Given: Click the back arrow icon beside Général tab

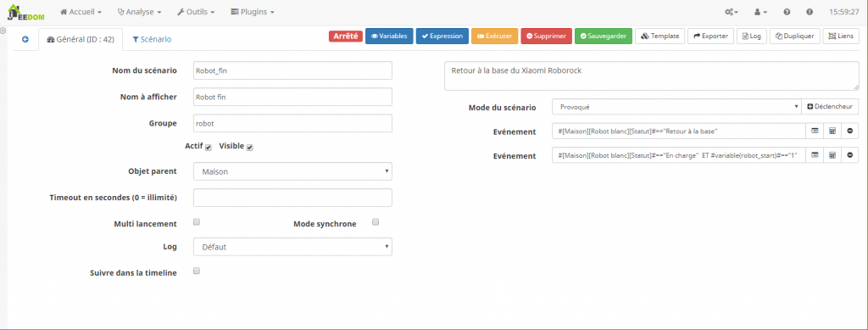Looking at the screenshot, I should [25, 39].
